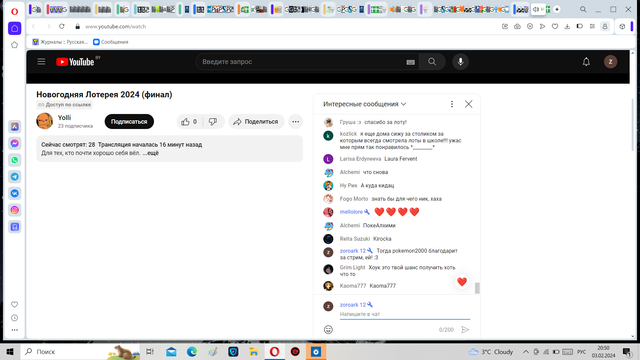
Task: Switch input language РУС indicator
Action: click(581, 352)
